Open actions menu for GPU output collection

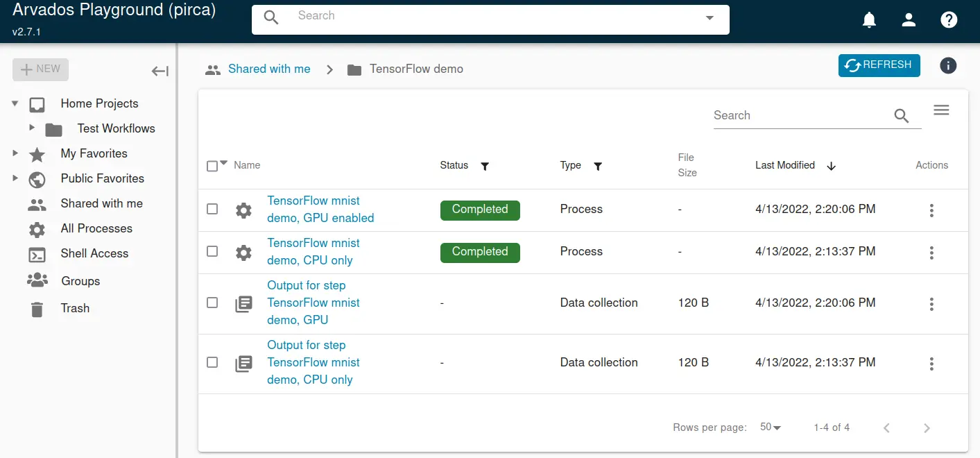pyautogui.click(x=931, y=304)
